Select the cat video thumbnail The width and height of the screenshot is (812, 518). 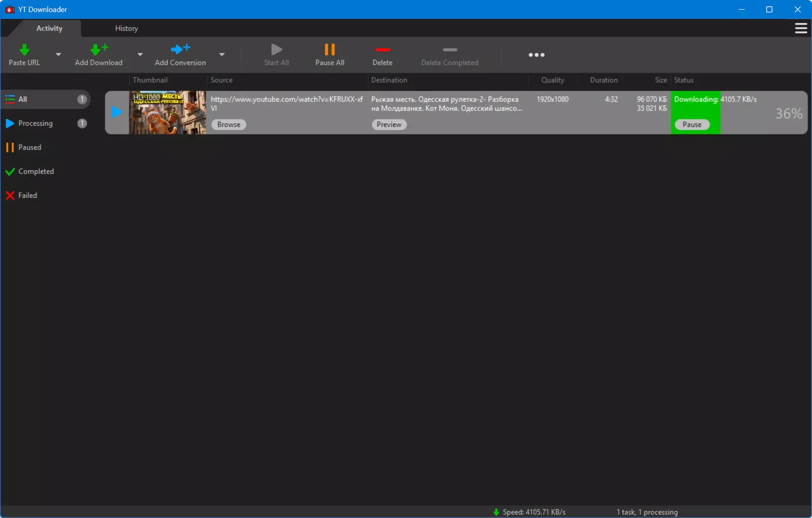[168, 113]
